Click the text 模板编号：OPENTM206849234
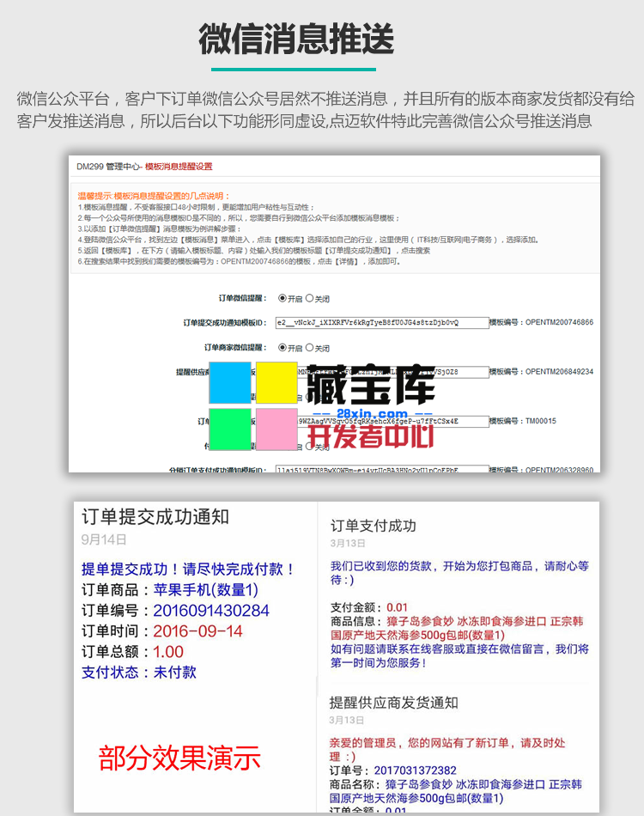 click(x=542, y=372)
